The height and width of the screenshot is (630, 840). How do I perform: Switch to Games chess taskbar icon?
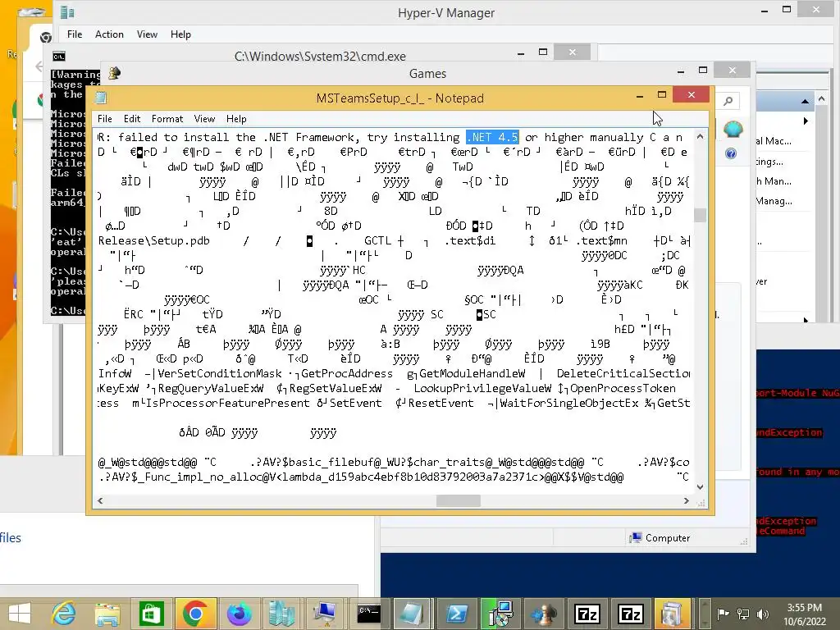pos(543,614)
